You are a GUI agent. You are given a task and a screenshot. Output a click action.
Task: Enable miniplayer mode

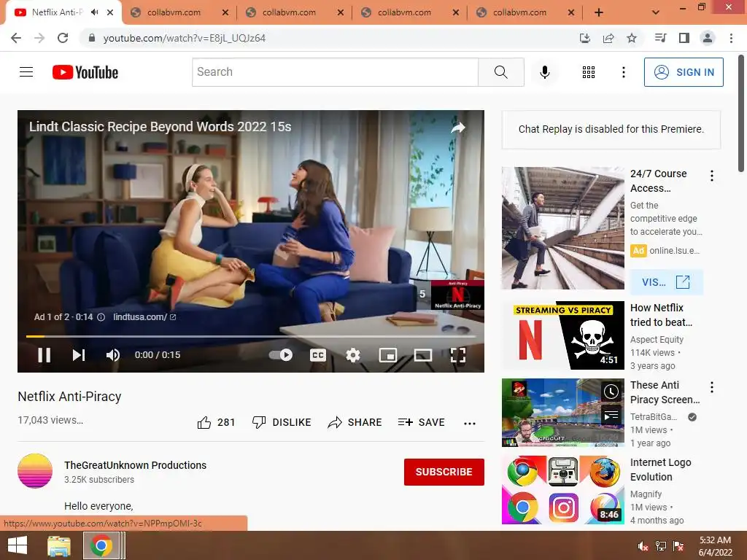click(388, 355)
